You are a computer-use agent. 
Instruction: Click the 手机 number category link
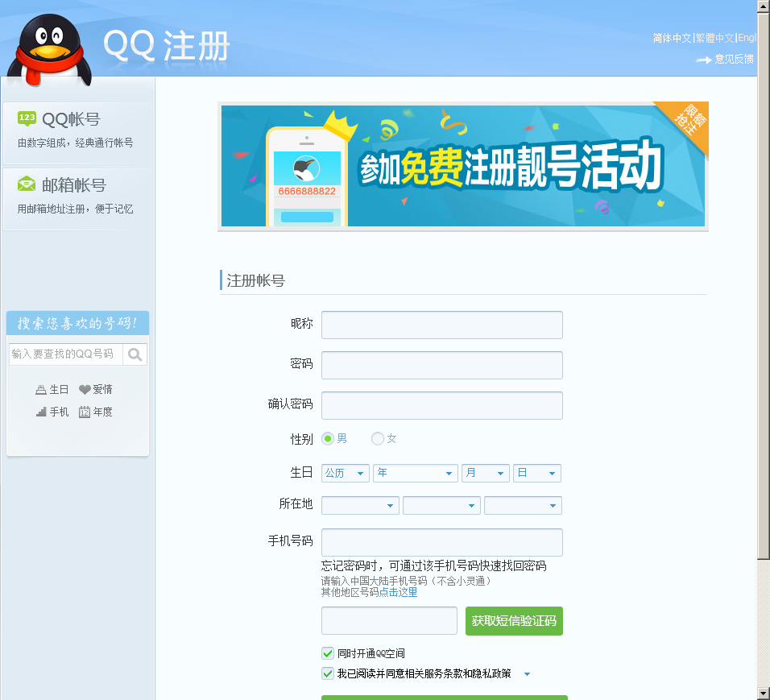(x=59, y=412)
